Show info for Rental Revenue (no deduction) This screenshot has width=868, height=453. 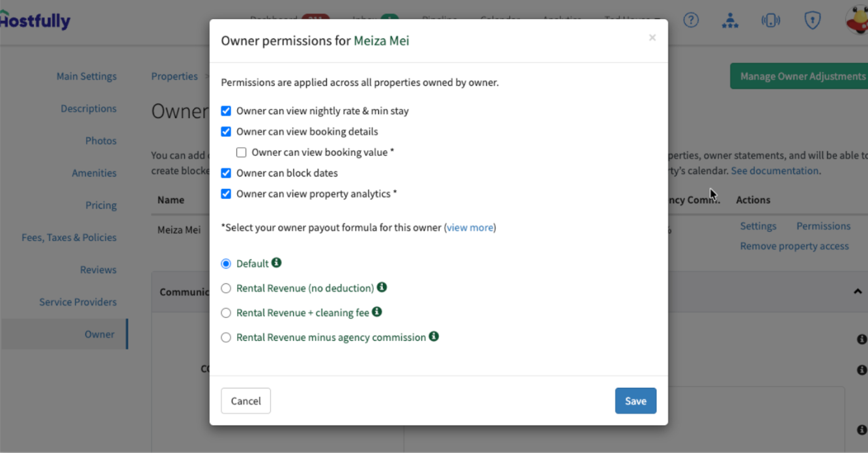pyautogui.click(x=382, y=287)
